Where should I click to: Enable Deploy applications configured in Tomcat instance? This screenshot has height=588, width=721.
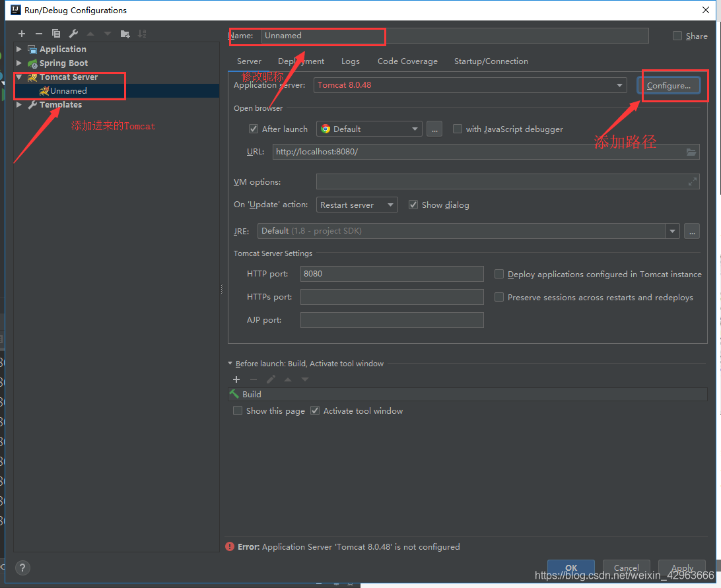click(499, 274)
